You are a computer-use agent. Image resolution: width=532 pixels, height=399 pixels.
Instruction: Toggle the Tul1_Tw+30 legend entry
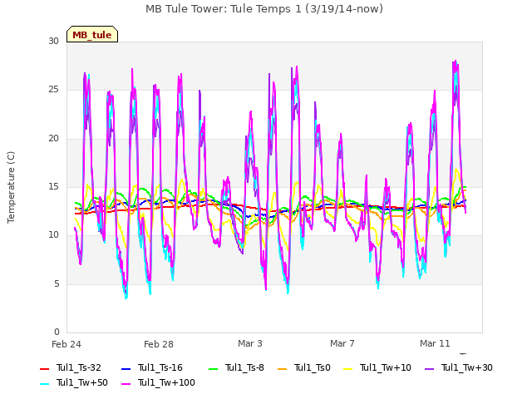tap(459, 367)
